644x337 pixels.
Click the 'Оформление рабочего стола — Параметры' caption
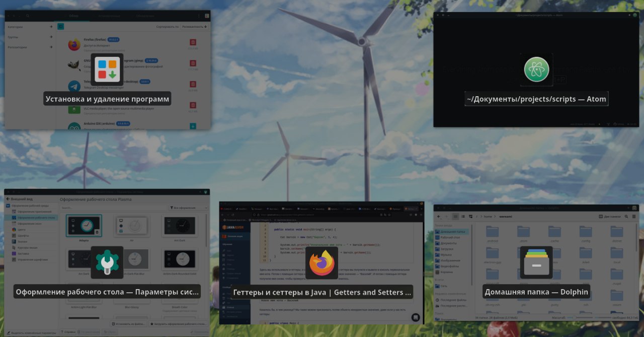click(107, 292)
